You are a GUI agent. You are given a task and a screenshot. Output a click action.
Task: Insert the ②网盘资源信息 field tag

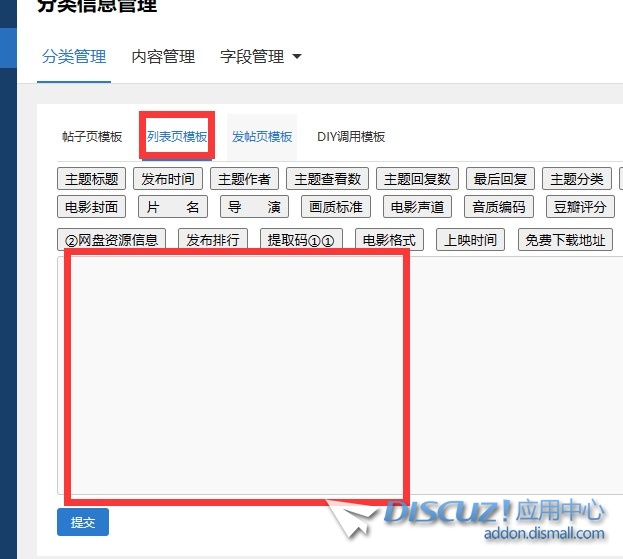pyautogui.click(x=111, y=240)
